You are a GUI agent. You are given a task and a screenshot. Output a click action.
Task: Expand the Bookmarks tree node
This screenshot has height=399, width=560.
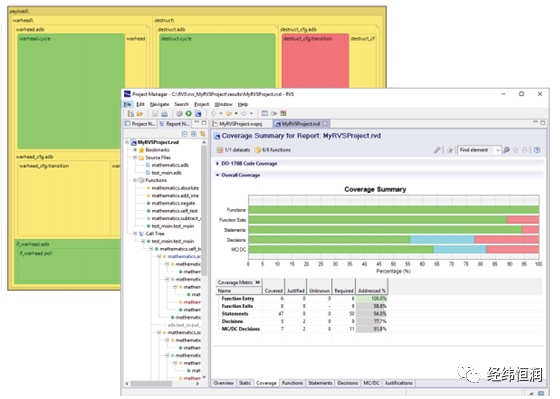click(135, 150)
